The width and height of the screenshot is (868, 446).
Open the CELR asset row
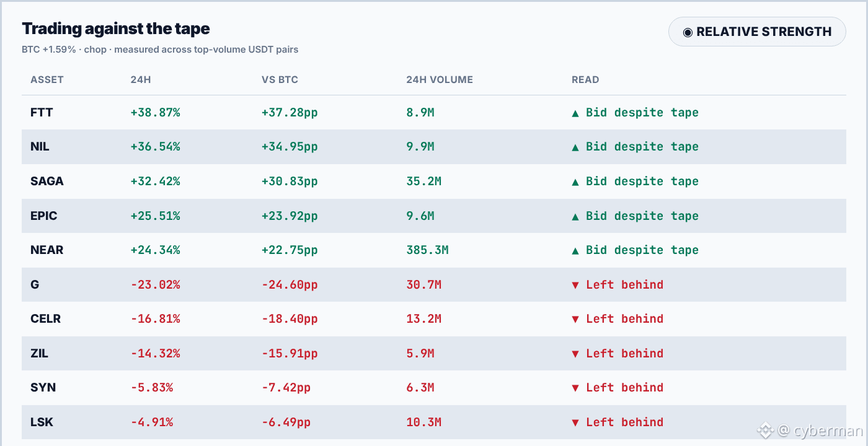434,319
